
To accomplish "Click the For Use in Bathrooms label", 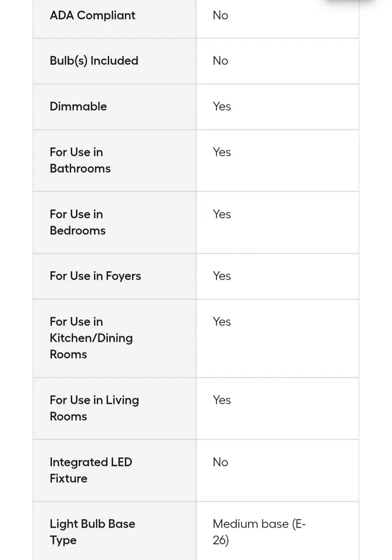I will 80,160.
